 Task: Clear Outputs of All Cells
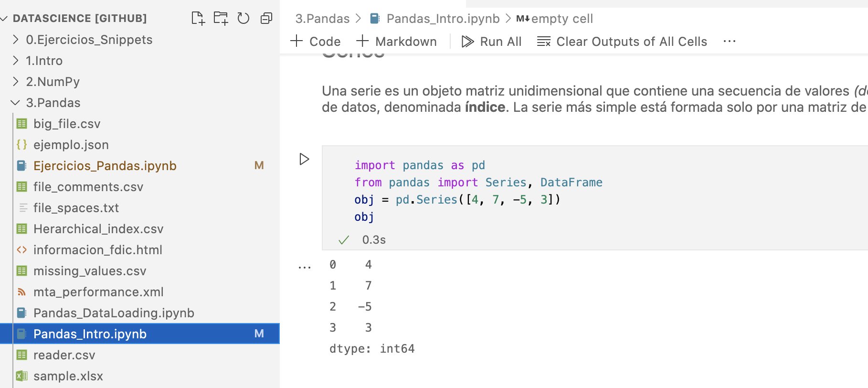(622, 42)
